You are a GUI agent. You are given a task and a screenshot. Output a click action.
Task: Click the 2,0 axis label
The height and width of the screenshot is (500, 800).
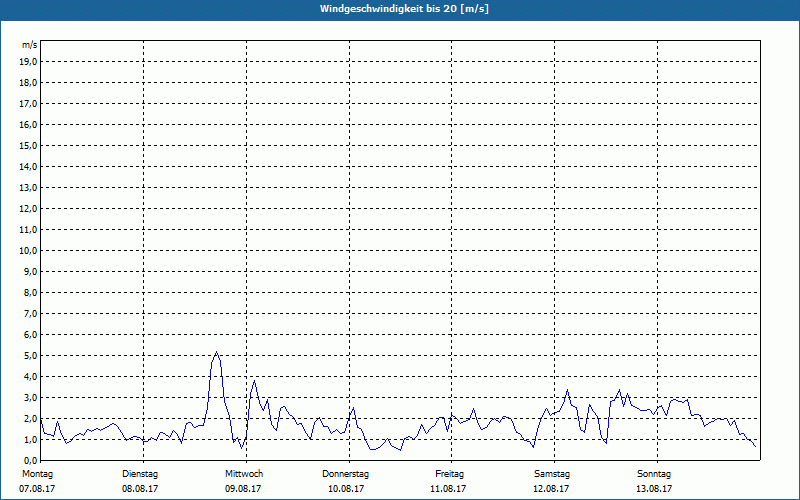pyautogui.click(x=31, y=418)
